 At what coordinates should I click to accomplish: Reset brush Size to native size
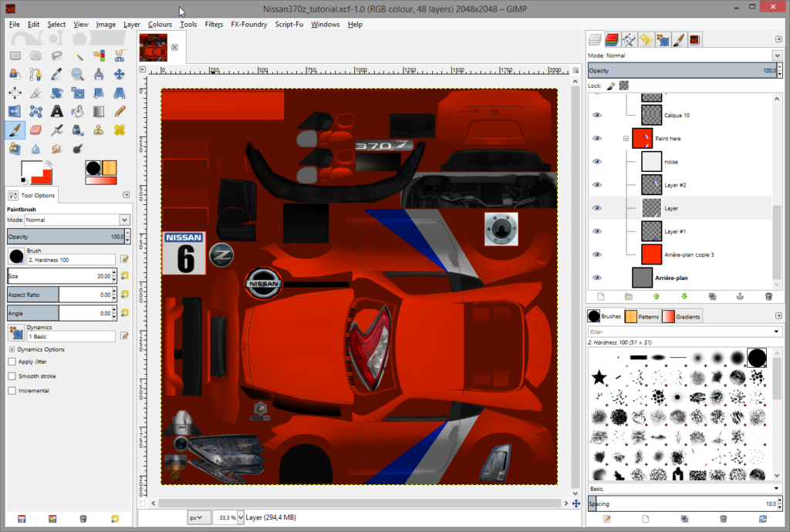tap(124, 276)
